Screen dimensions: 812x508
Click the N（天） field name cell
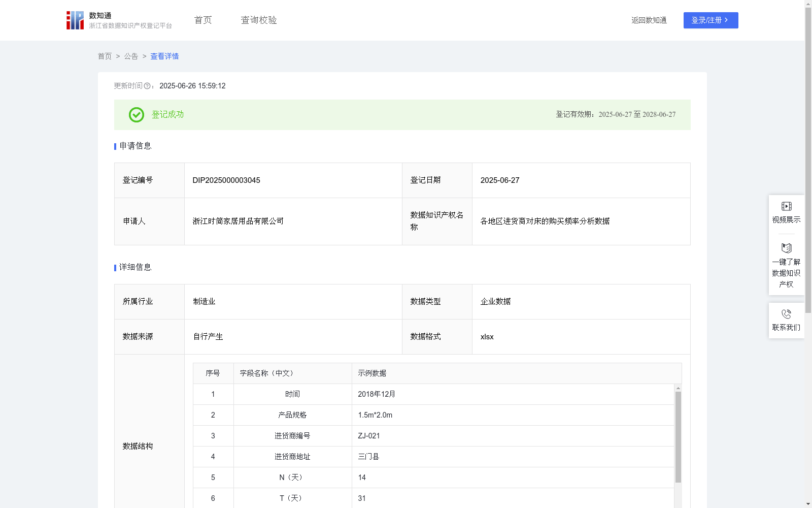click(x=292, y=478)
